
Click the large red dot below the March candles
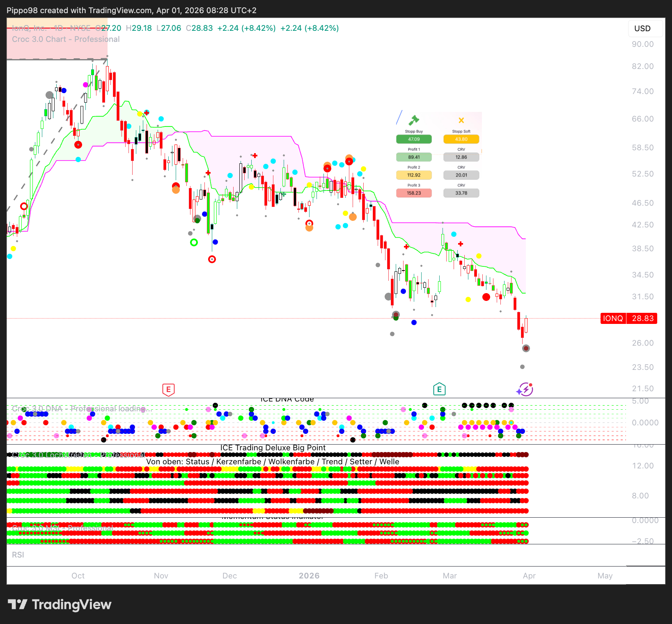click(486, 297)
